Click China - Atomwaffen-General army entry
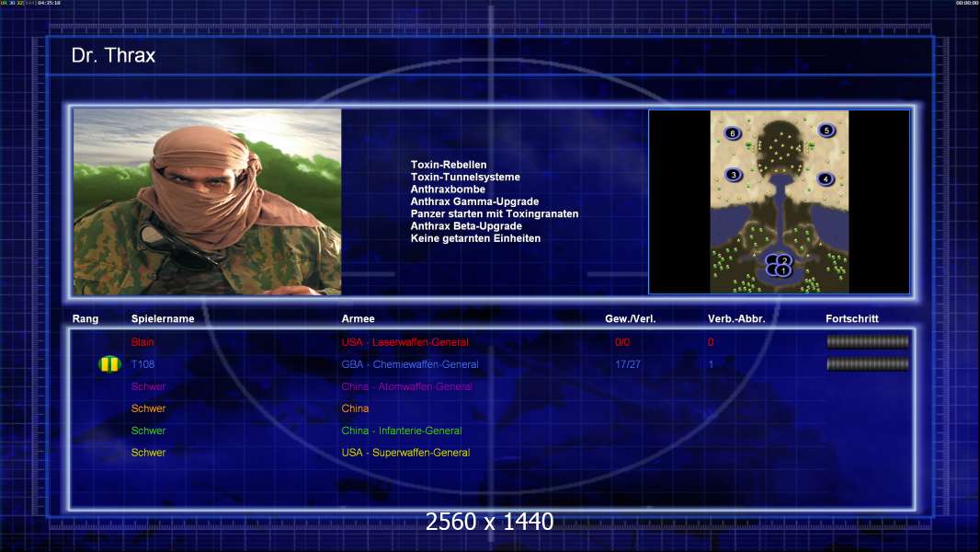This screenshot has height=552, width=980. [407, 386]
